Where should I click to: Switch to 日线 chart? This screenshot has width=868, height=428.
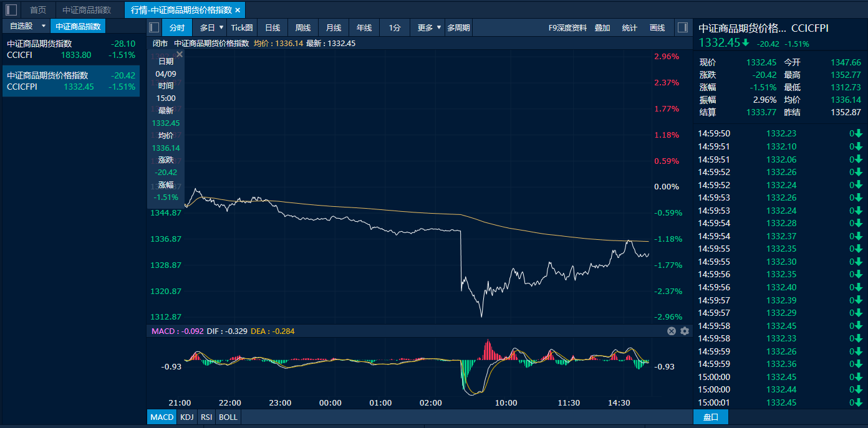pyautogui.click(x=272, y=27)
